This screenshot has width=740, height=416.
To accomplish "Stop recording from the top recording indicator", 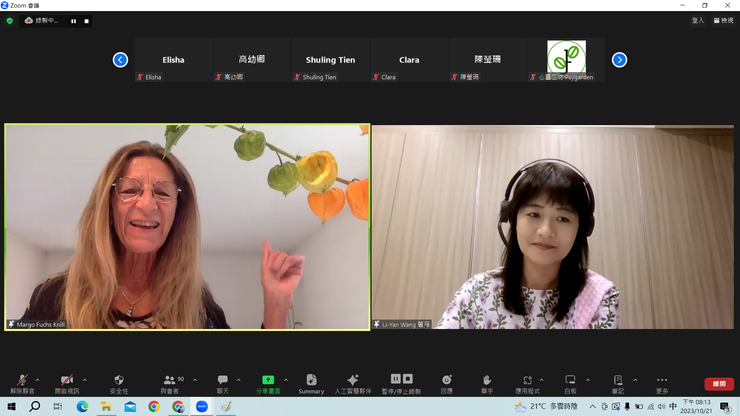I will click(86, 21).
